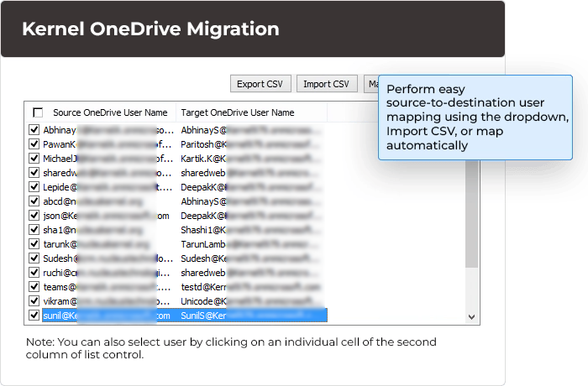Click the Import CSV button
588x386 pixels.
[x=327, y=84]
